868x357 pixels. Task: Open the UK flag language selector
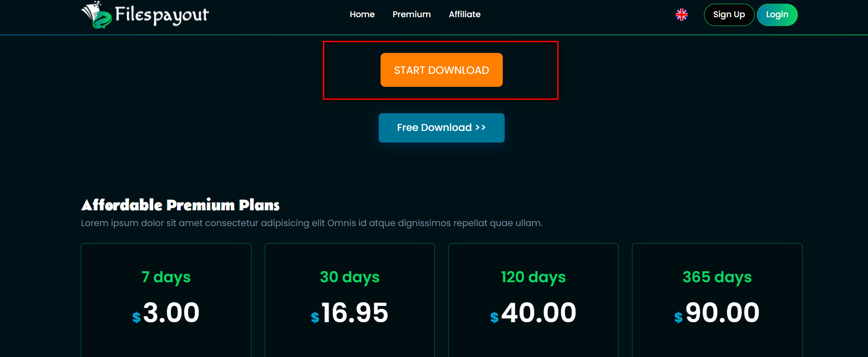tap(681, 15)
